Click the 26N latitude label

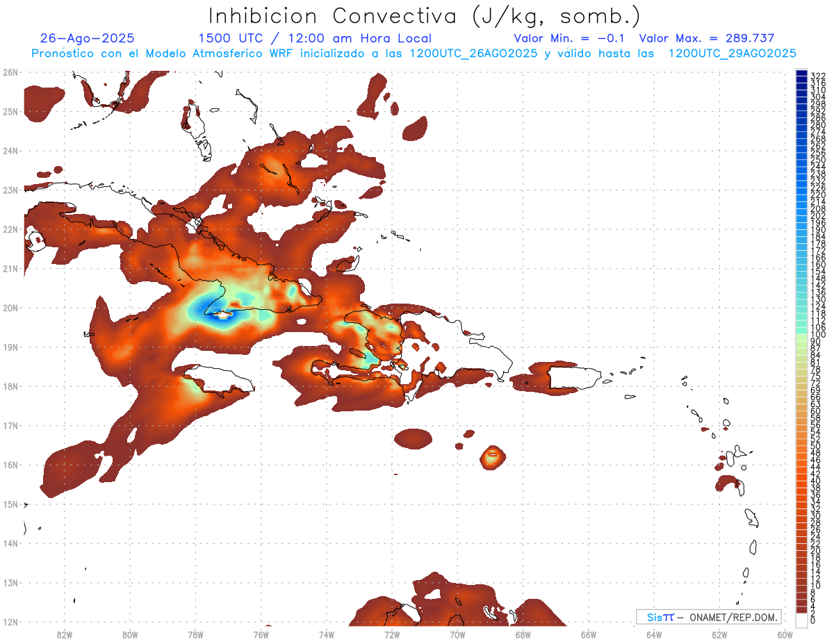click(x=10, y=72)
